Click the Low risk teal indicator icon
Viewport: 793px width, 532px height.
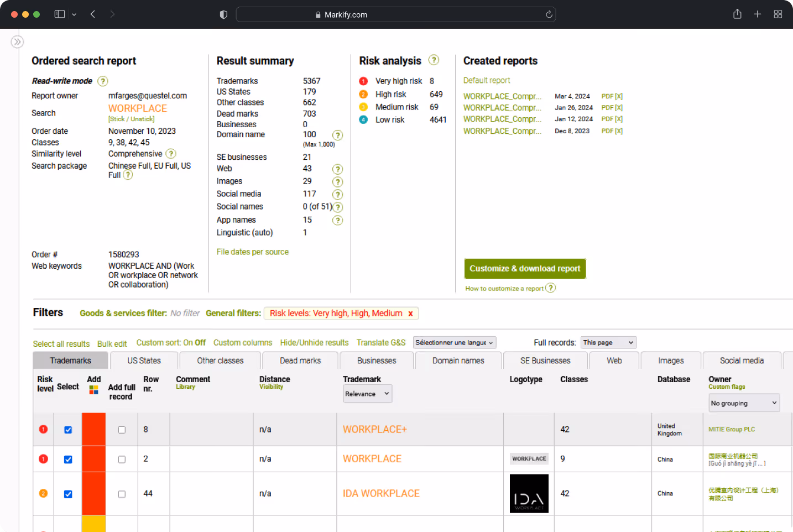(x=363, y=120)
